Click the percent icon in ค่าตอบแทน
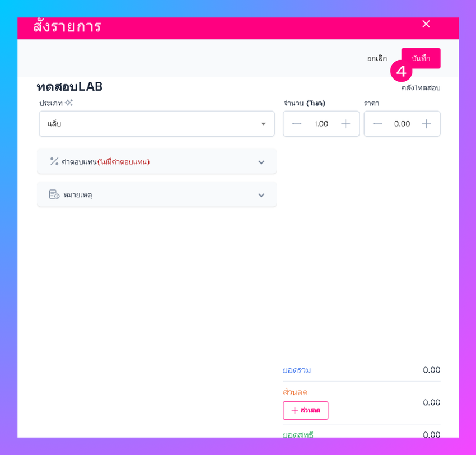 coord(54,161)
